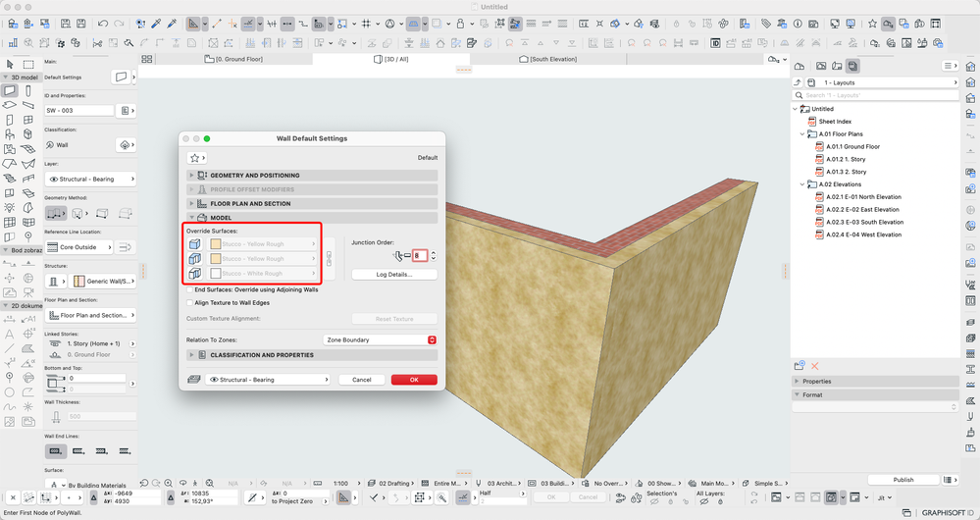
Task: Open the tab overview grid icon
Action: click(147, 59)
